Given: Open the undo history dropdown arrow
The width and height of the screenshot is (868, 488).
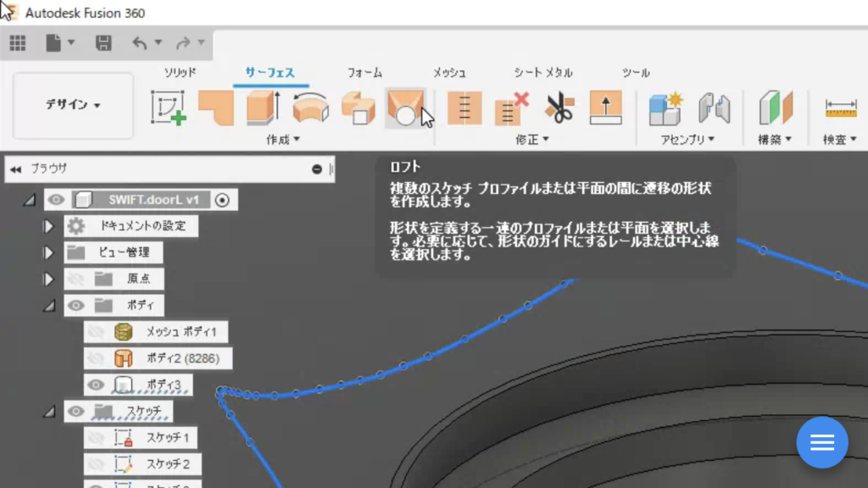Looking at the screenshot, I should click(159, 42).
